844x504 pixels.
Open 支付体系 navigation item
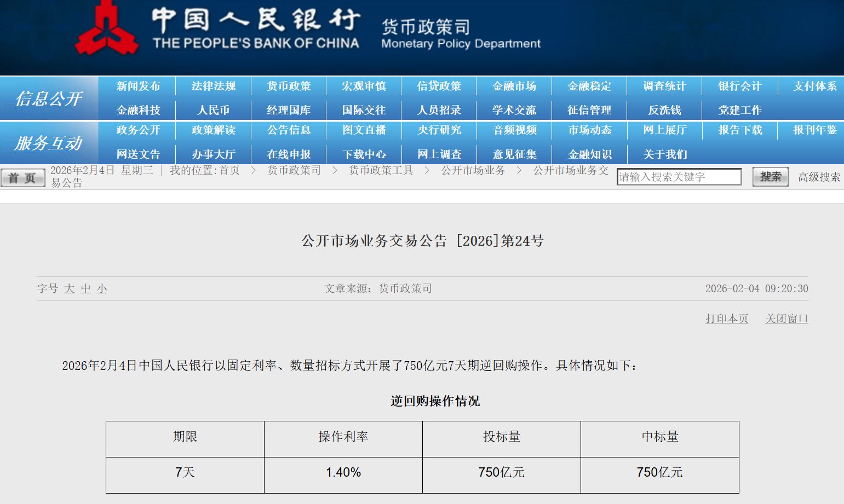[814, 86]
